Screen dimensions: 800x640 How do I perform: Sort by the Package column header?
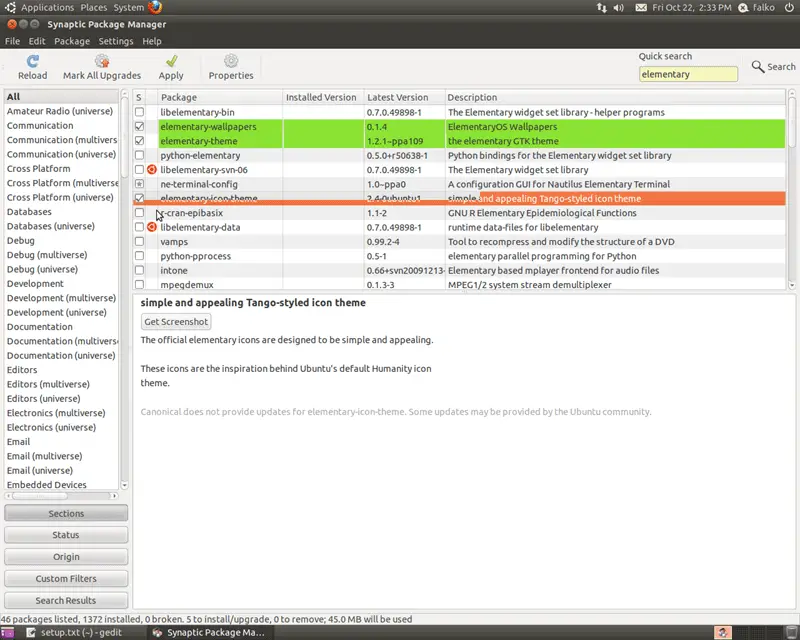point(220,97)
